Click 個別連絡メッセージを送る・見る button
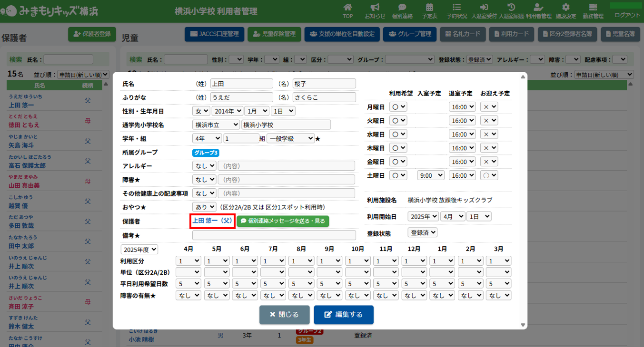 283,221
